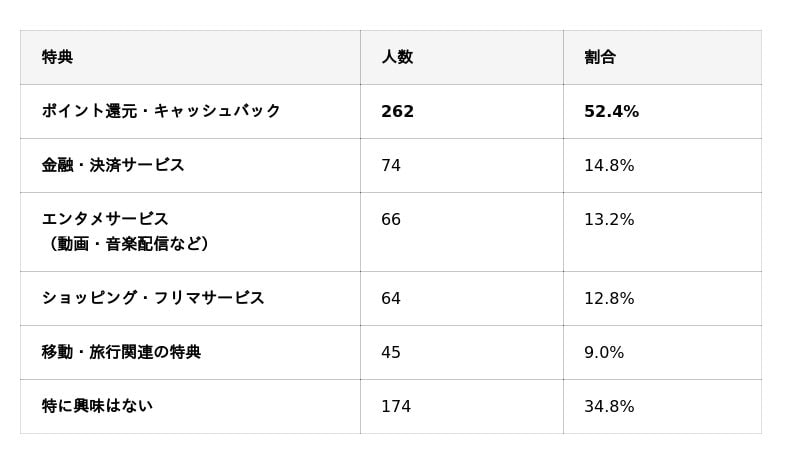Click the value 262 in 人数 column

pyautogui.click(x=397, y=112)
